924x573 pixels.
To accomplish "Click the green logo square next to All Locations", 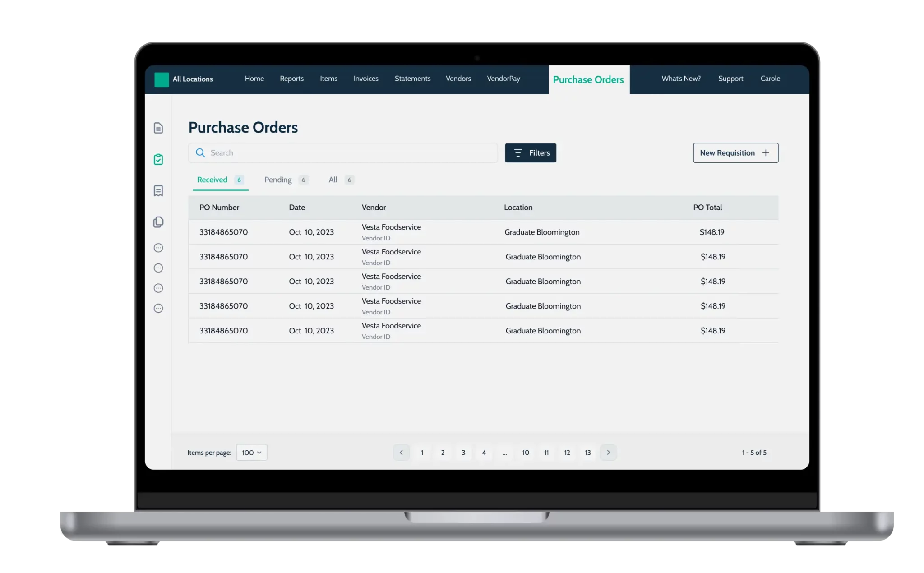I will coord(161,79).
